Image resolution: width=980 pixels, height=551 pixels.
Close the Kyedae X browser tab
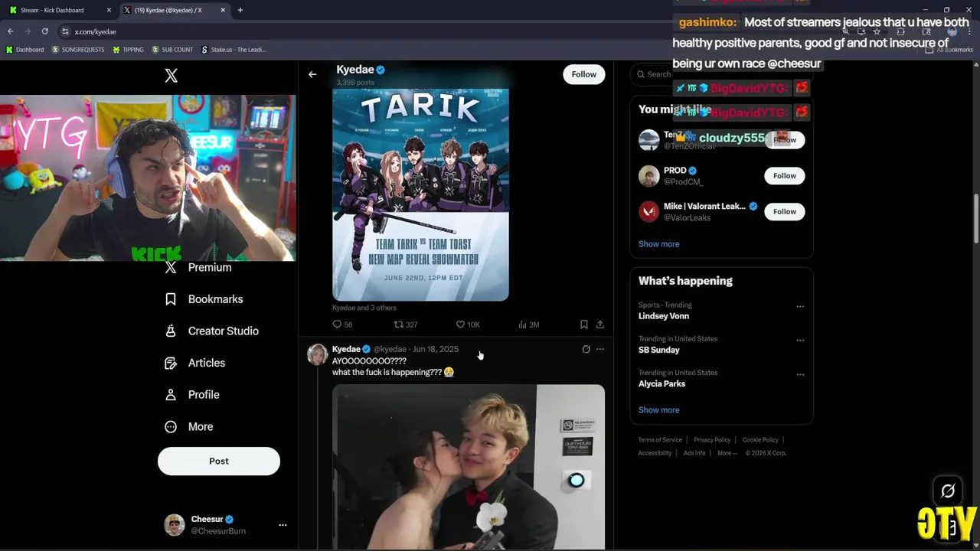click(x=223, y=10)
